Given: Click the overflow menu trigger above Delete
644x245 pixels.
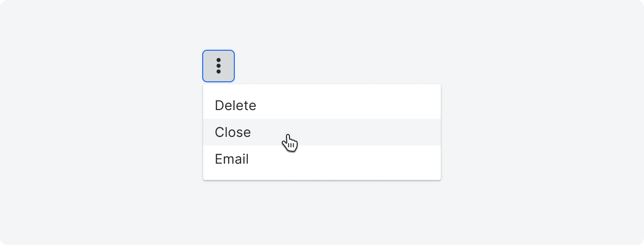Looking at the screenshot, I should (218, 66).
